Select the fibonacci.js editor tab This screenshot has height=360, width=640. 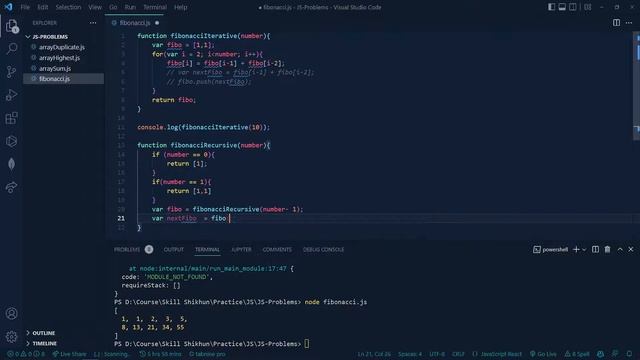tap(135, 23)
